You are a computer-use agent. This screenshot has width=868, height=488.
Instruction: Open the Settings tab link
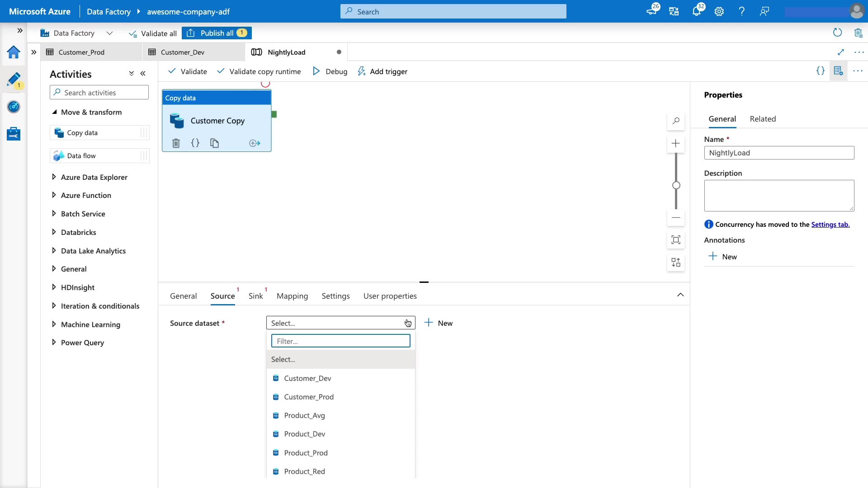(830, 225)
